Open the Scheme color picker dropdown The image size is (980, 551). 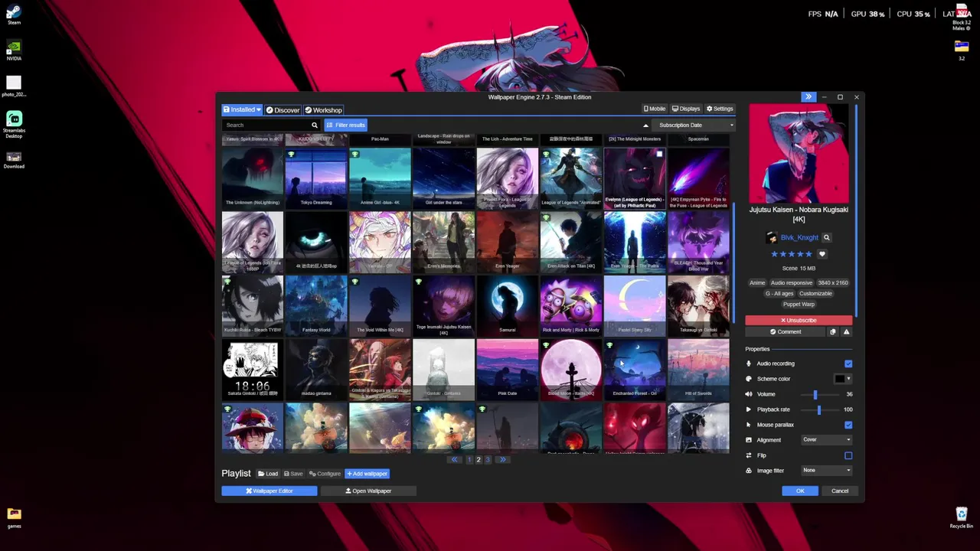coord(843,379)
